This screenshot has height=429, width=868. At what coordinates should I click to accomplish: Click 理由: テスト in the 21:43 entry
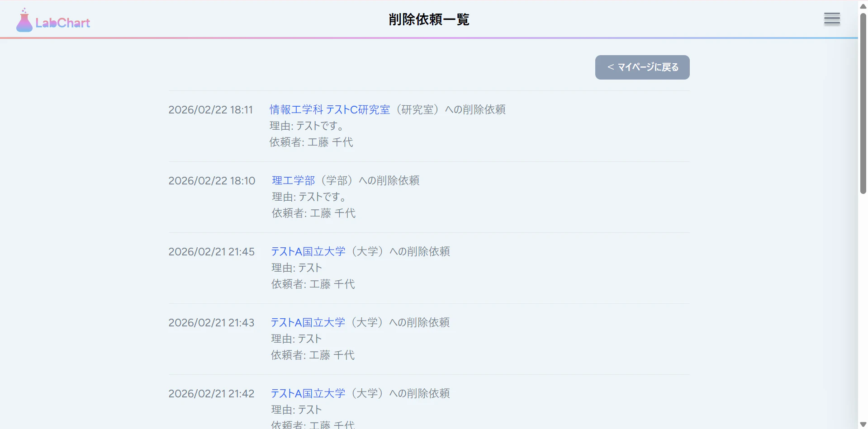(x=296, y=339)
